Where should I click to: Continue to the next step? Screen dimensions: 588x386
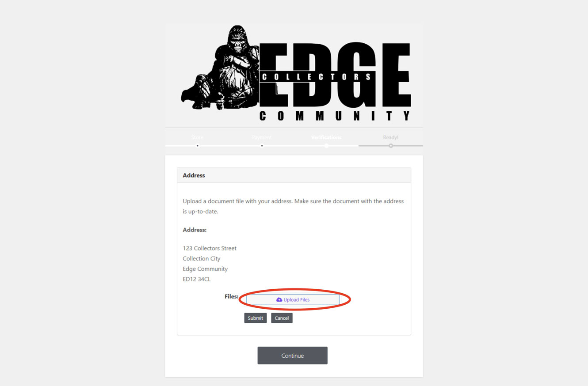[x=293, y=356]
